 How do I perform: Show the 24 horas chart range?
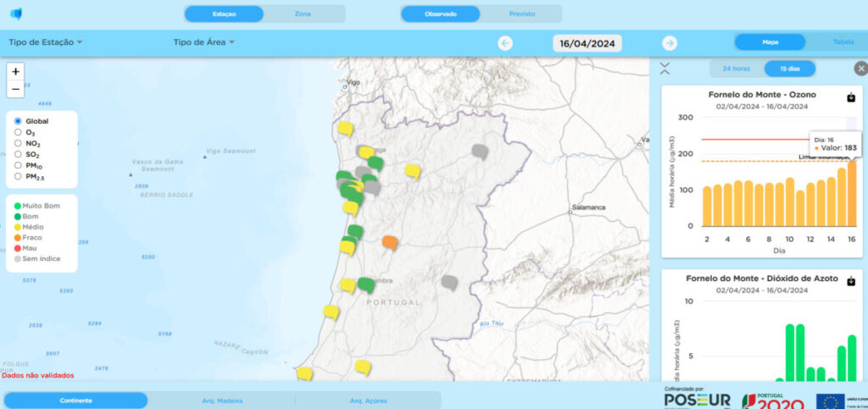coord(737,69)
